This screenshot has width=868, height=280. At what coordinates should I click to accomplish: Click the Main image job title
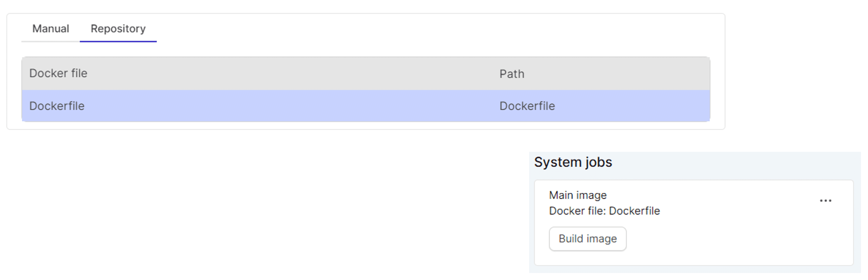(x=578, y=195)
